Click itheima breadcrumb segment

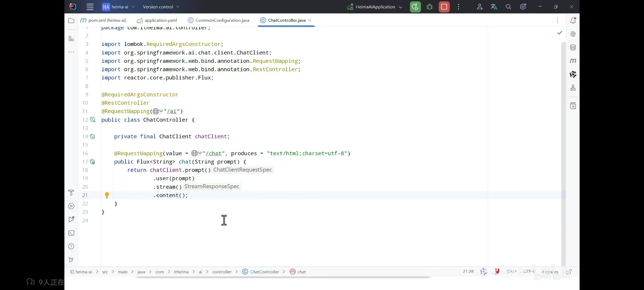(181, 272)
